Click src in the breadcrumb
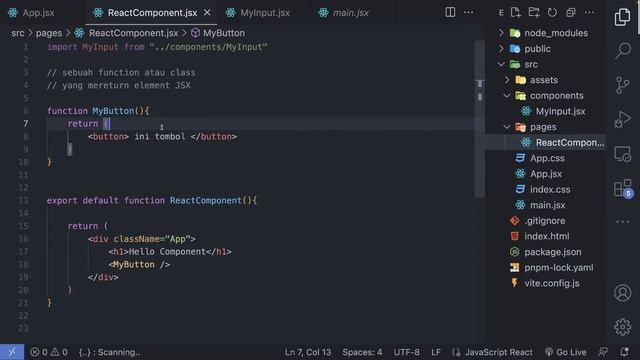This screenshot has height=360, width=640. (18, 33)
